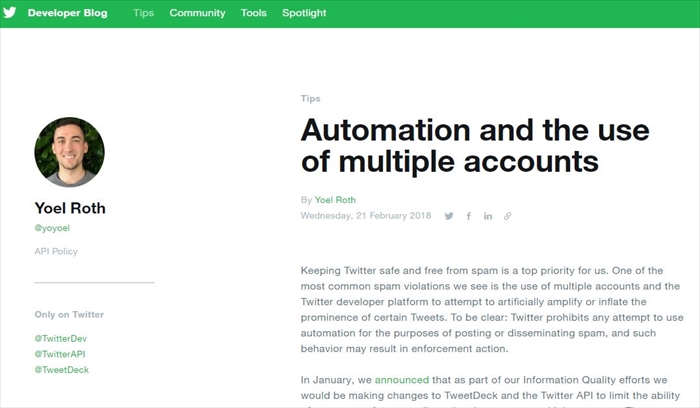Screen dimensions: 700x408
Task: Follow the "announced" link in the article
Action: click(x=401, y=380)
